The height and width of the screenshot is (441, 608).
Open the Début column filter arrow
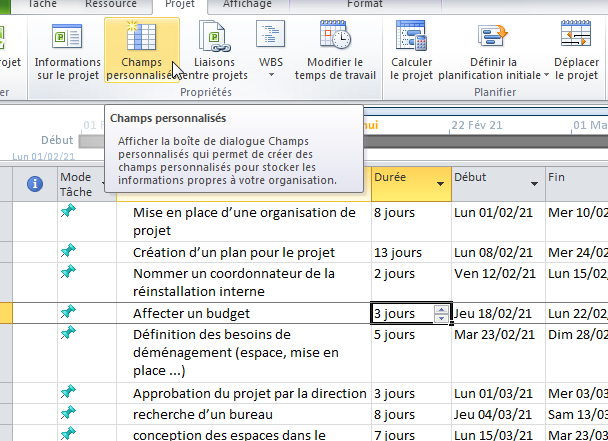click(x=532, y=184)
